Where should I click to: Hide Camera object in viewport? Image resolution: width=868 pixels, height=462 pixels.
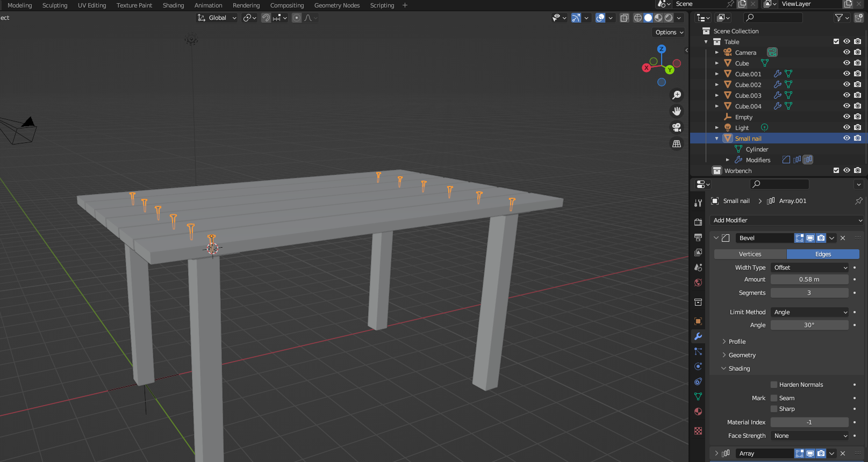click(847, 52)
